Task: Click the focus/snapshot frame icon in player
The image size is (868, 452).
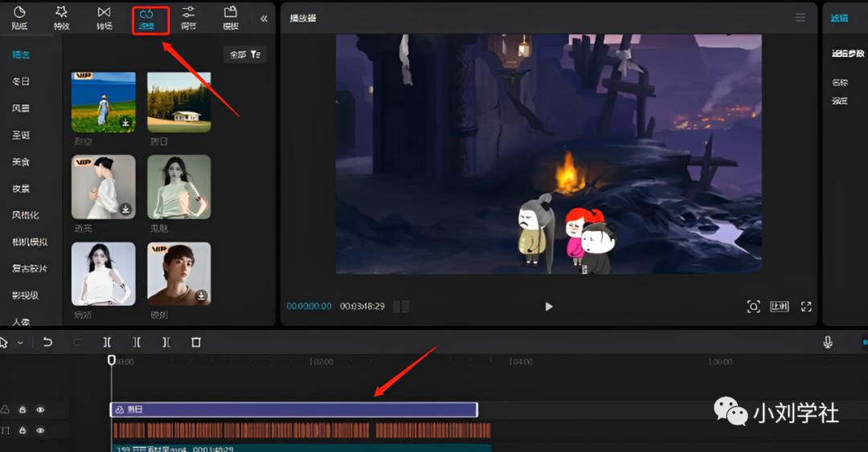Action: click(753, 307)
